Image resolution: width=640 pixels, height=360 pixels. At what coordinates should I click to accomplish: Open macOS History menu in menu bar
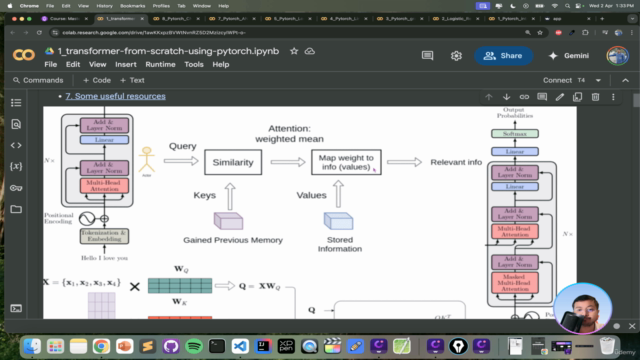[104, 6]
